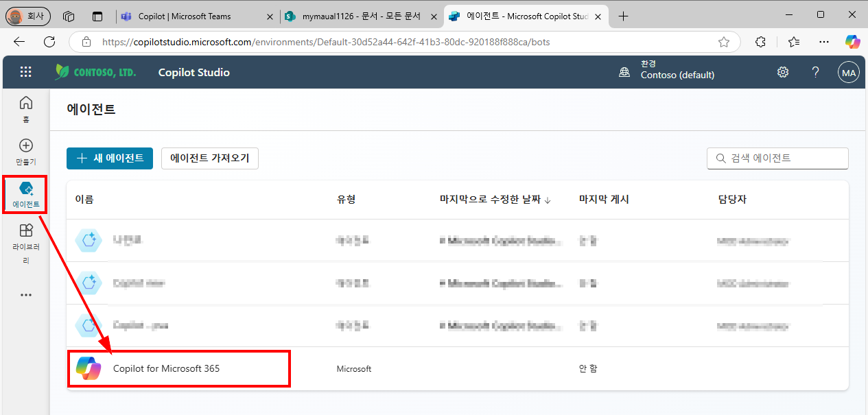This screenshot has width=868, height=415.
Task: Open the settings gear in Copilot Studio
Action: [x=783, y=72]
